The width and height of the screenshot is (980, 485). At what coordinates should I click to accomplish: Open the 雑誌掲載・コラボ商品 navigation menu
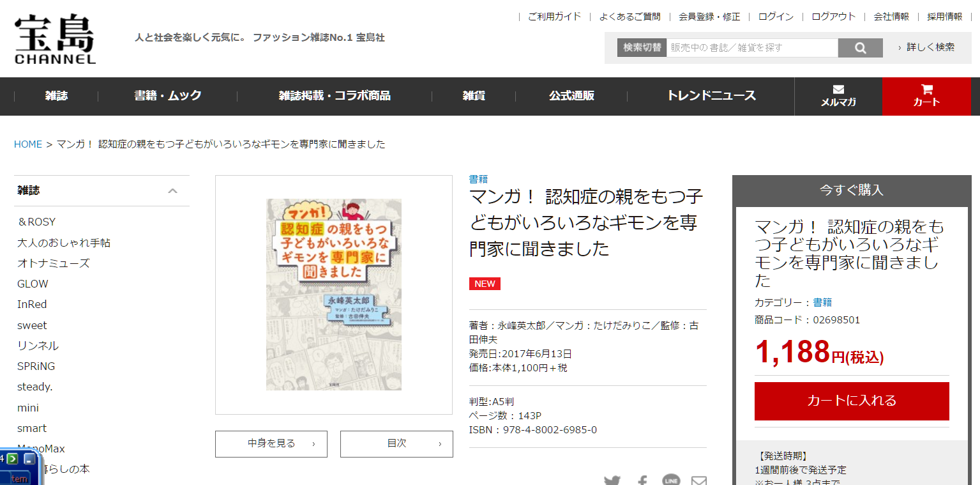coord(335,96)
